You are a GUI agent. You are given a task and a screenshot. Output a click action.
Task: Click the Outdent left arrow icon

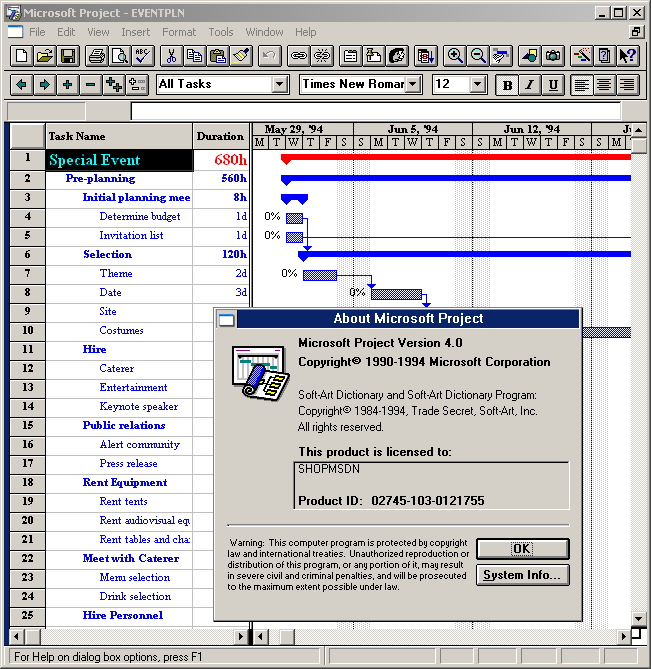coord(21,85)
